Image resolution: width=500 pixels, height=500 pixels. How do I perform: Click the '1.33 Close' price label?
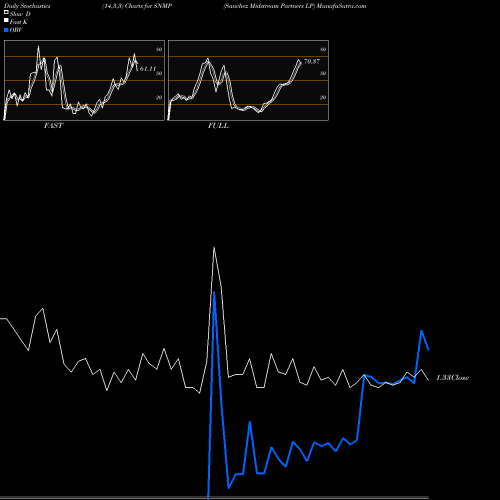pyautogui.click(x=453, y=378)
